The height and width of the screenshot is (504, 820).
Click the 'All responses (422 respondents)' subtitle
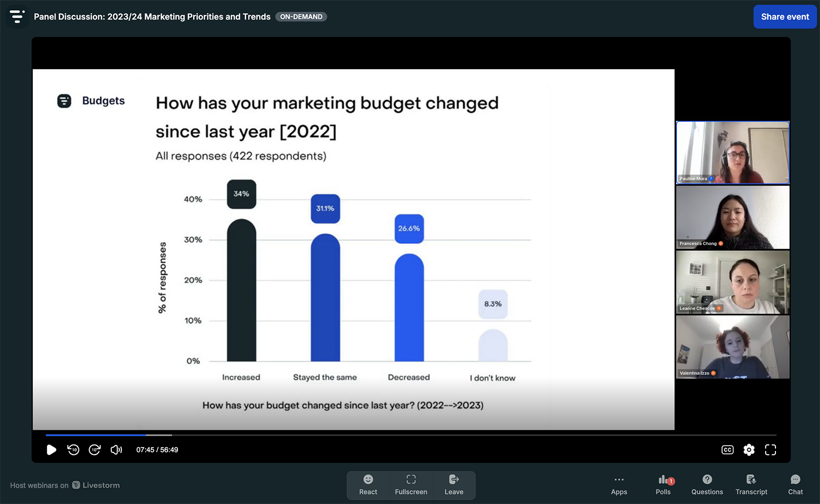pos(241,156)
